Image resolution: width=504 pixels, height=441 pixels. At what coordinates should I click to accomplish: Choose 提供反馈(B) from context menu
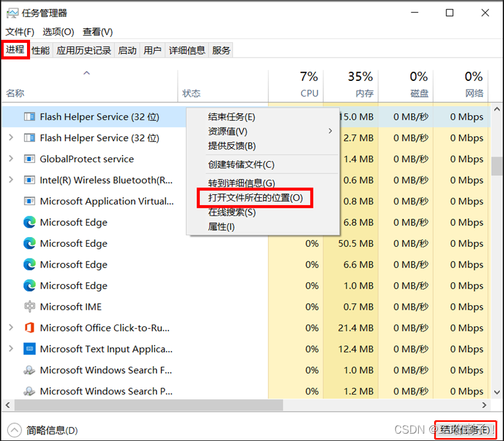[263, 146]
